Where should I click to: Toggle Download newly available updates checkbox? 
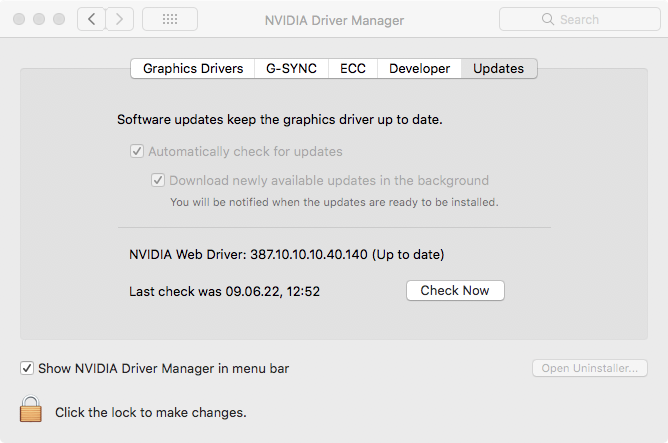(158, 181)
